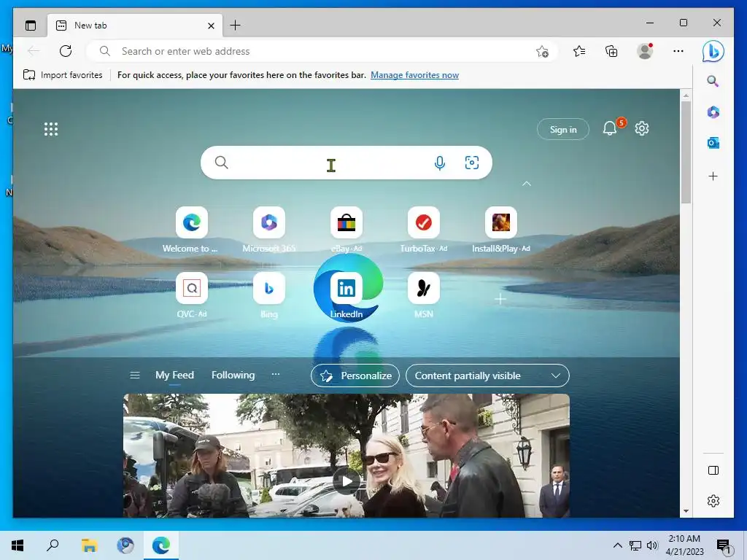Open the tab actions menu icon
The height and width of the screenshot is (560, 747).
31,26
